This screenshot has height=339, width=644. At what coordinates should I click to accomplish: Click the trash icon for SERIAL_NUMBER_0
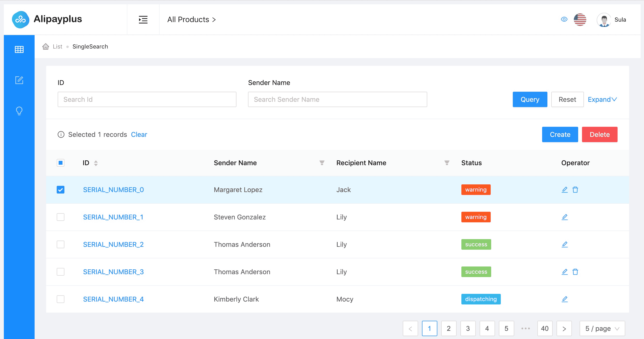(575, 190)
